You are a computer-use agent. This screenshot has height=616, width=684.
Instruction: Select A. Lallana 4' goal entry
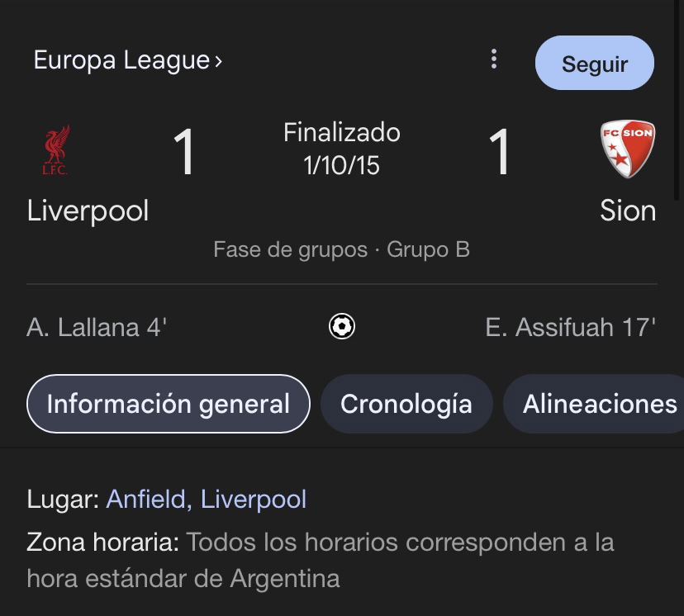(97, 327)
